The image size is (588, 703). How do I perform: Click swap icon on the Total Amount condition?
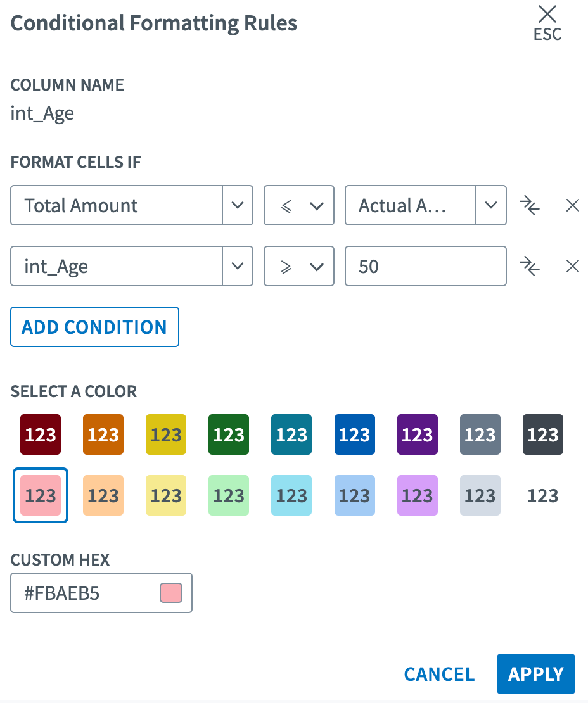(x=529, y=205)
